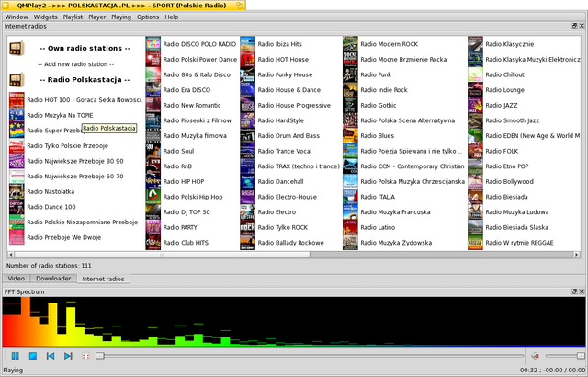The height and width of the screenshot is (377, 588).
Task: Click Radio Przeboje We Dwoje thumbnail
Action: point(17,237)
